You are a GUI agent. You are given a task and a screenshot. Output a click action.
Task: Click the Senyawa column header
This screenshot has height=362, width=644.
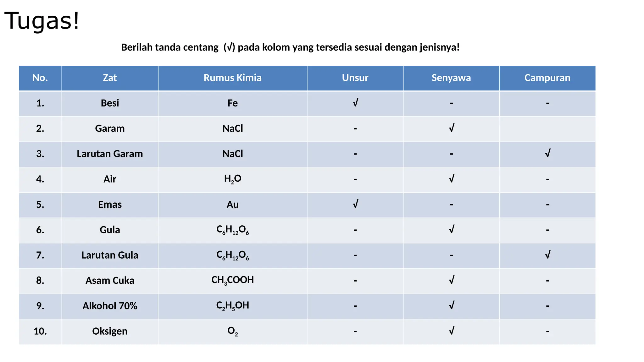click(451, 78)
